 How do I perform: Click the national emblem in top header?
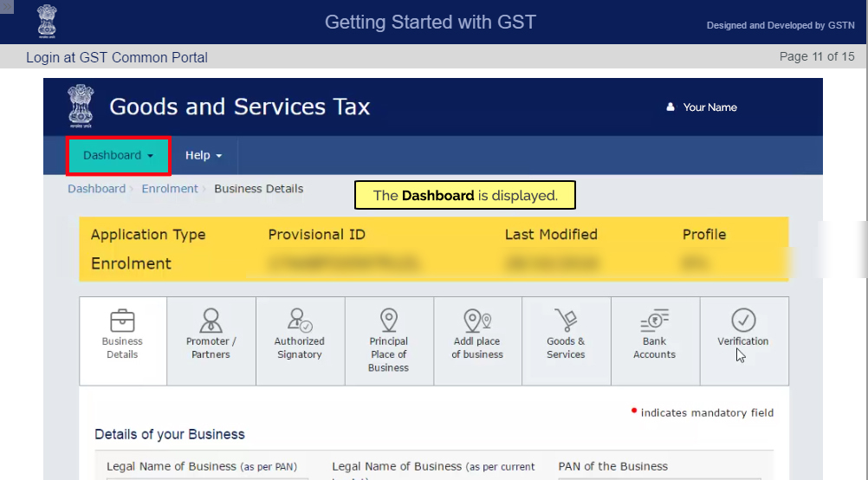click(x=47, y=21)
